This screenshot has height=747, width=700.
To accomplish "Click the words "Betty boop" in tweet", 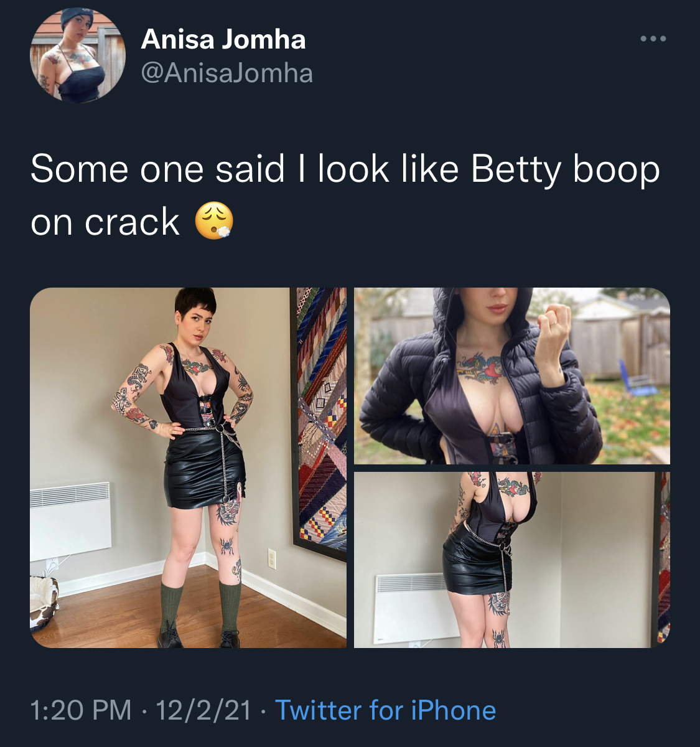I will [565, 169].
